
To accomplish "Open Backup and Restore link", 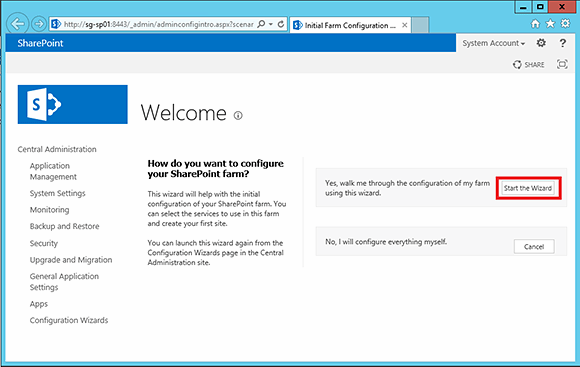I will (64, 226).
